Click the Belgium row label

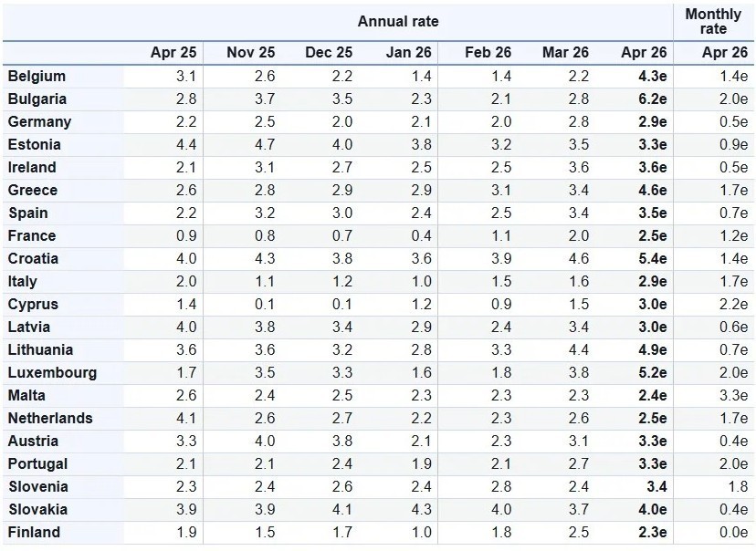point(37,77)
